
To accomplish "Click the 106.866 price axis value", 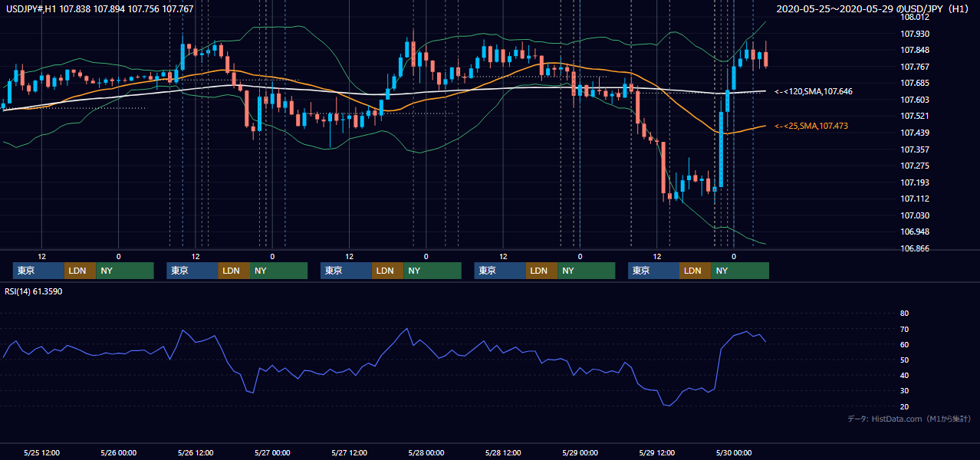I will [914, 248].
